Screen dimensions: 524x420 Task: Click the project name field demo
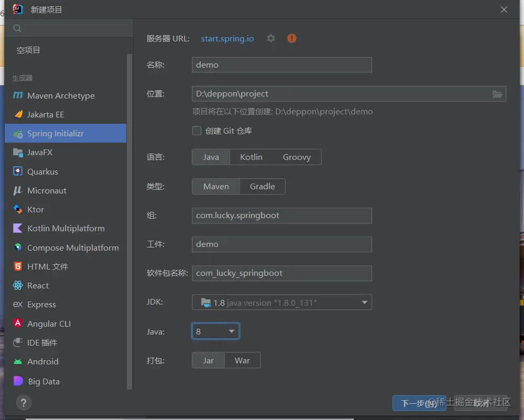point(282,65)
